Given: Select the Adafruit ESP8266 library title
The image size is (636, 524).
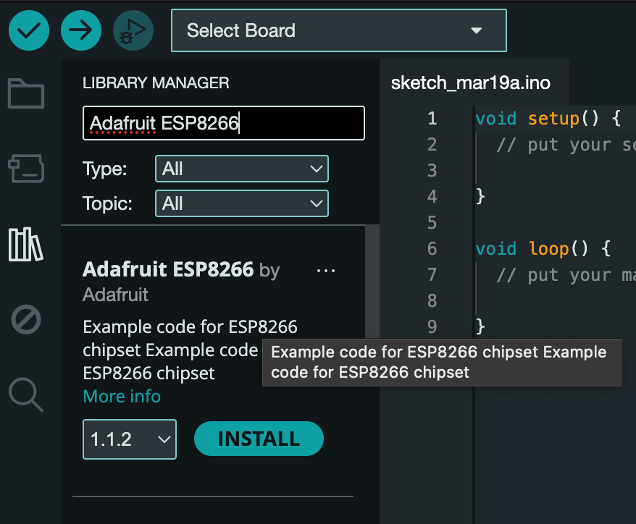Looking at the screenshot, I should [x=168, y=269].
